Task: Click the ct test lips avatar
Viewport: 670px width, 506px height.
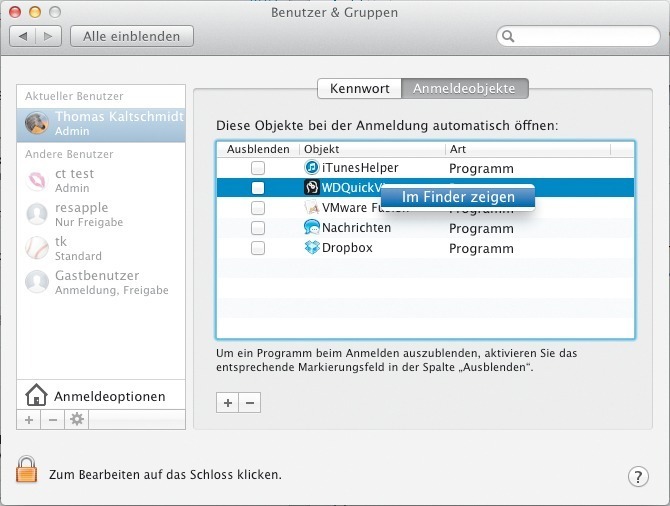Action: point(37,180)
